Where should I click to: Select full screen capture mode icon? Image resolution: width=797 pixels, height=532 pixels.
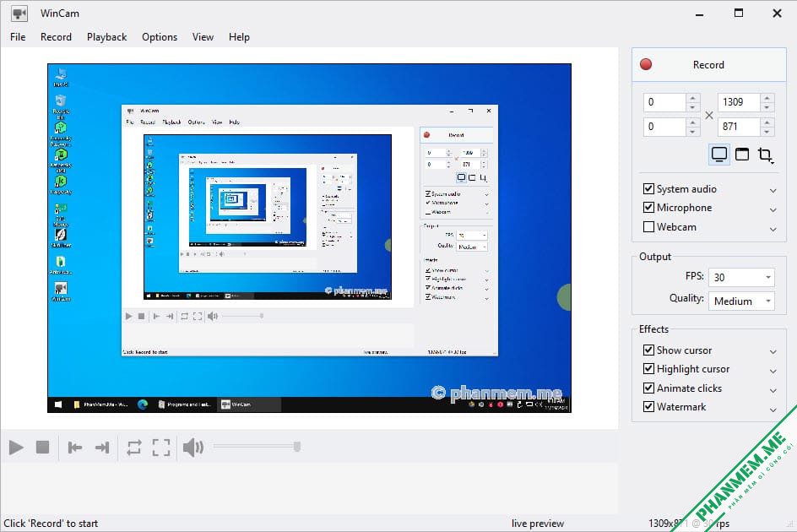[x=718, y=154]
